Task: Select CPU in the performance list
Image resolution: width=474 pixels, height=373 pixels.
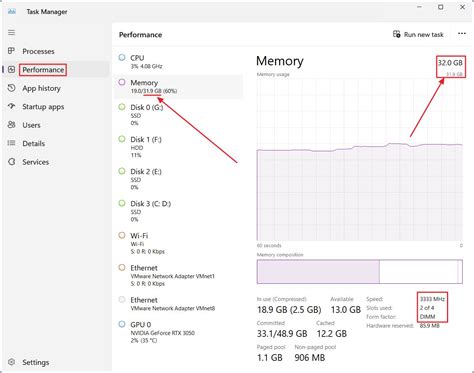Action: click(x=178, y=62)
